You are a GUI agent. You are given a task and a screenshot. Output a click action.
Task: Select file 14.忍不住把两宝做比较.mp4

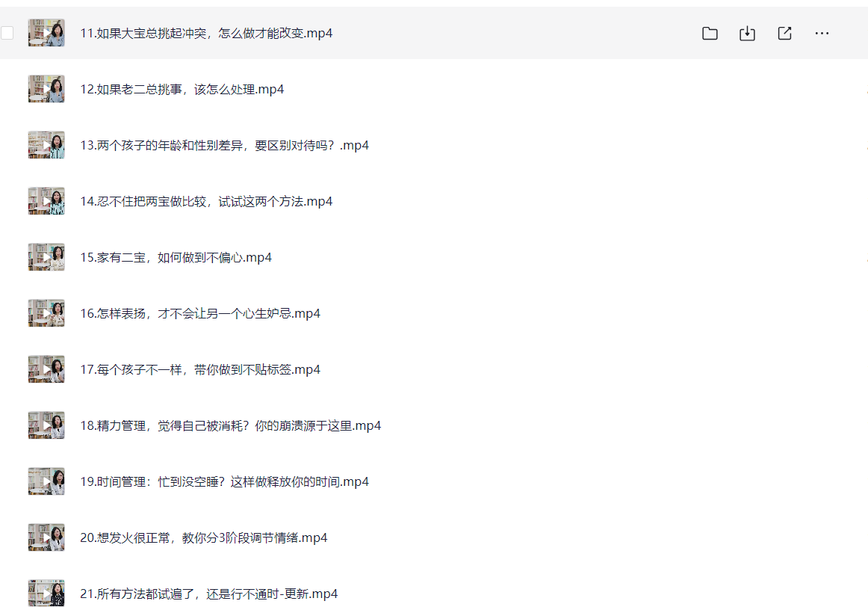coord(206,202)
